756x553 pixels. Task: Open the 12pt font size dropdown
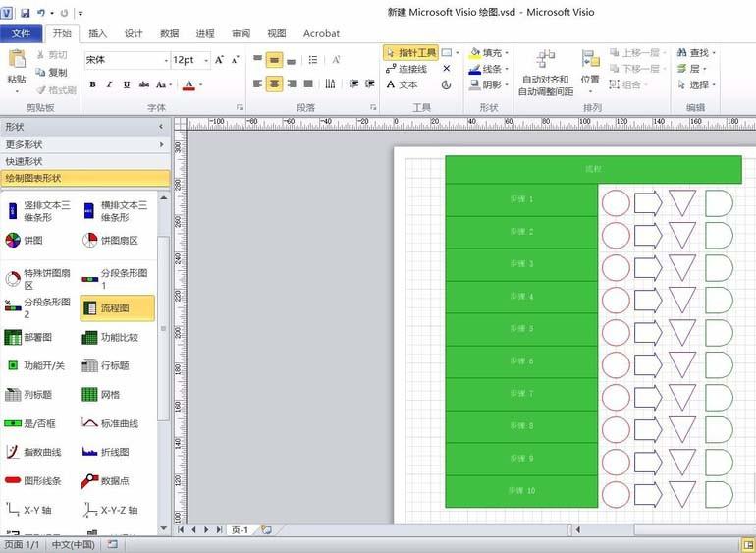[204, 60]
